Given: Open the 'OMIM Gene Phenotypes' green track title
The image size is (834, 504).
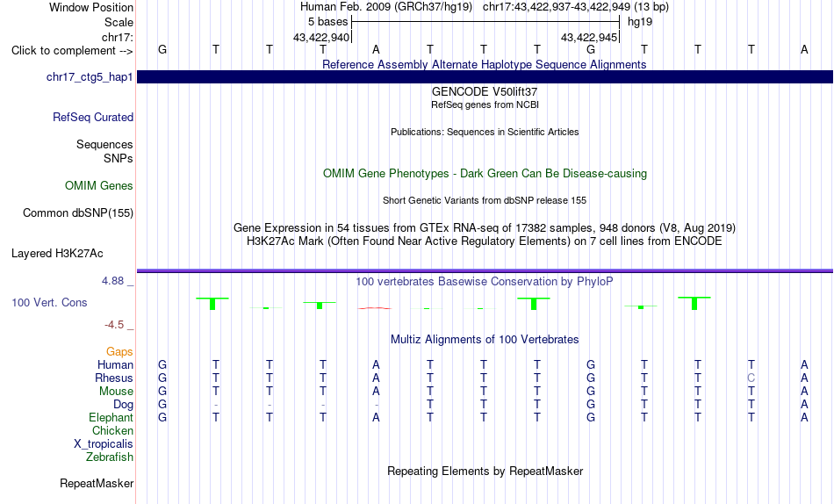Looking at the screenshot, I should [485, 174].
